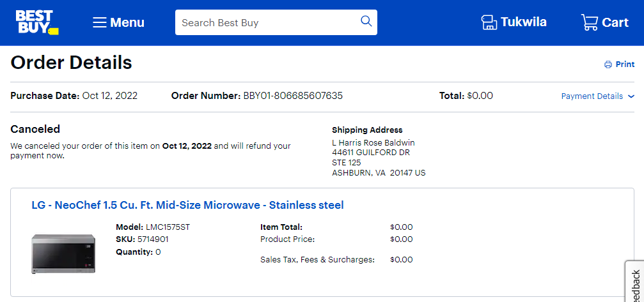Click the Order Details heading
644x302 pixels.
[72, 63]
